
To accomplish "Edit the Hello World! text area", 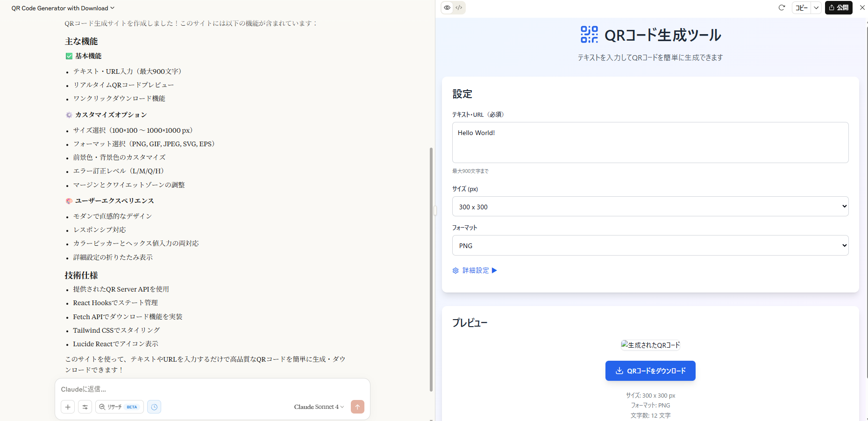I will (x=650, y=143).
